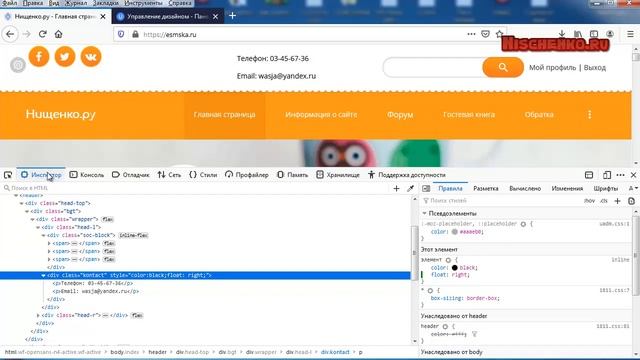Toggle the .cls class panel
Viewport: 640px width, 360px height.
(604, 201)
